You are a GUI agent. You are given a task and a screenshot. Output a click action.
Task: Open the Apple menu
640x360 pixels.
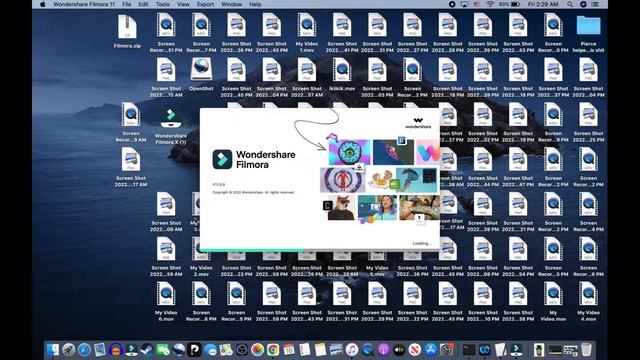point(42,4)
